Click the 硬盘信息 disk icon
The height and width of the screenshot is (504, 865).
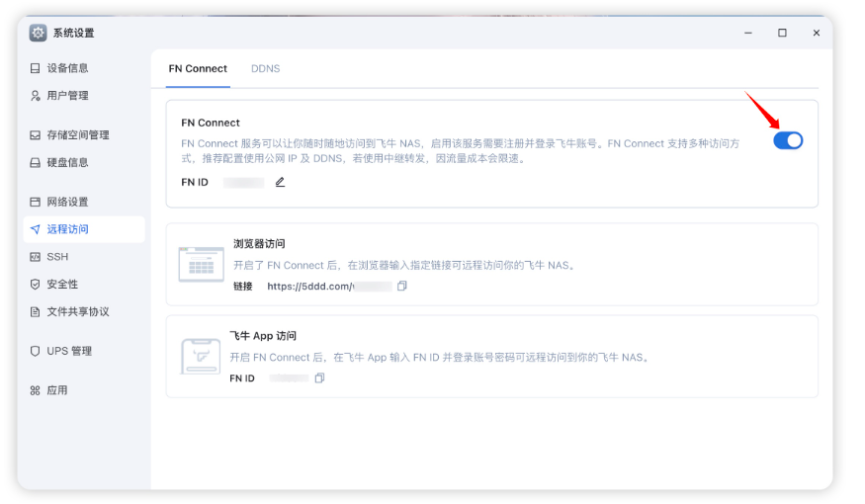tap(36, 163)
